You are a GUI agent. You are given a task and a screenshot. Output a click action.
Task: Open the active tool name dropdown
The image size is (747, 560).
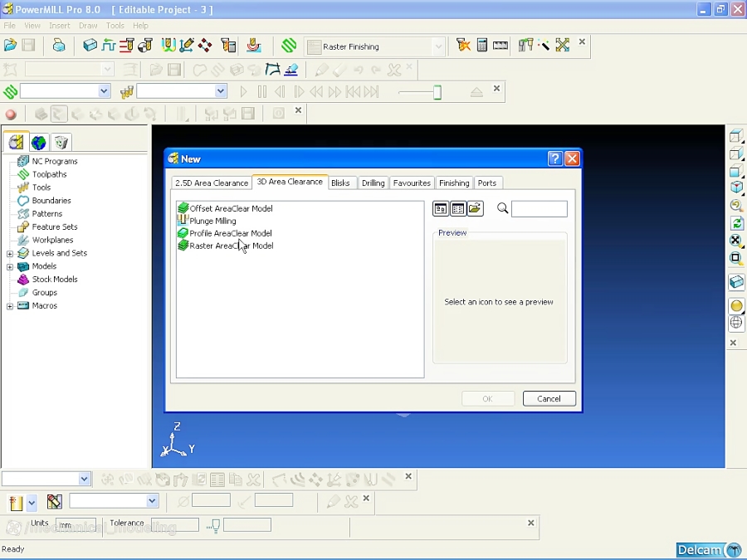click(x=152, y=500)
